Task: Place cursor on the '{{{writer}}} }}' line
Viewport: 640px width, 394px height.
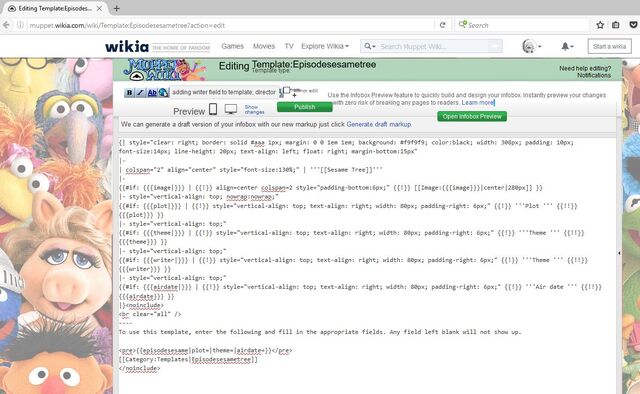Action: pyautogui.click(x=144, y=269)
